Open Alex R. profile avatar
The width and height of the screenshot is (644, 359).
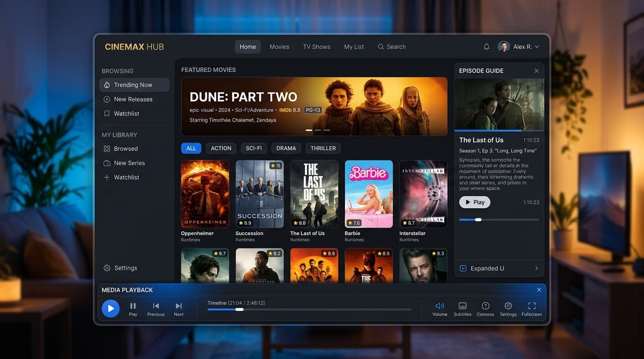[x=504, y=47]
